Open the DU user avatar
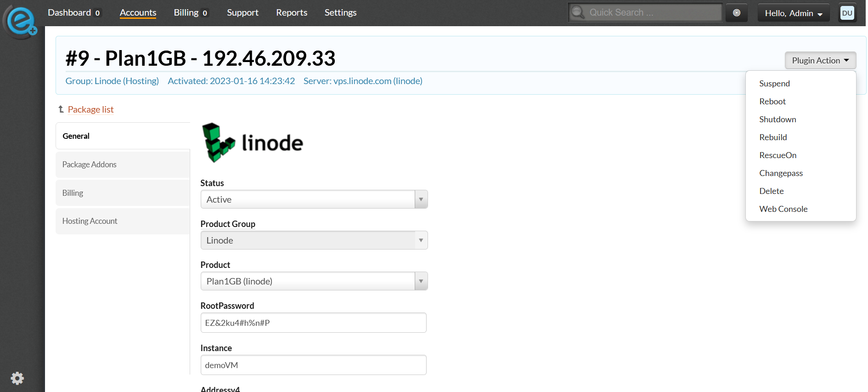 coord(847,13)
